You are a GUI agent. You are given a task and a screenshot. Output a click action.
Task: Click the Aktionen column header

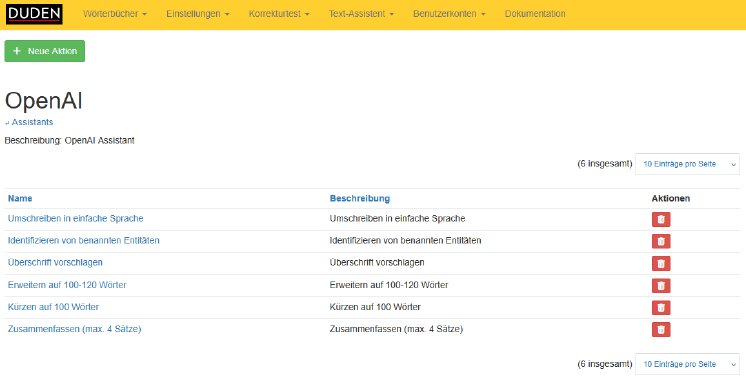(x=670, y=198)
